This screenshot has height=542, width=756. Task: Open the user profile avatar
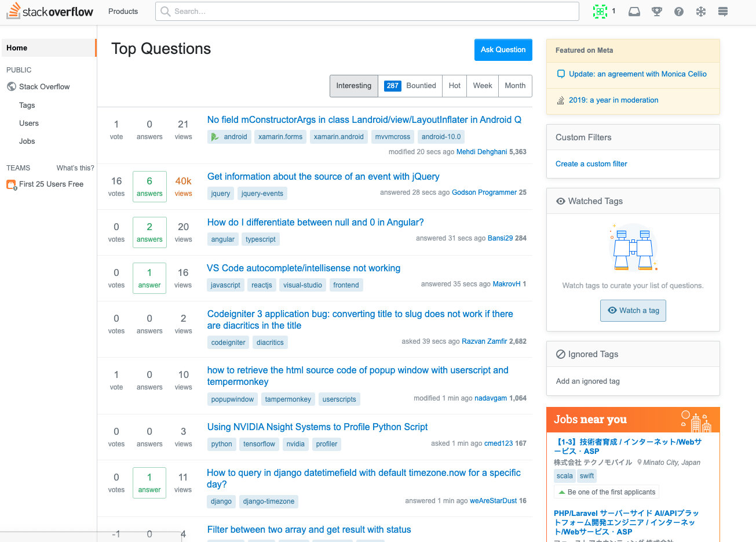pyautogui.click(x=600, y=11)
